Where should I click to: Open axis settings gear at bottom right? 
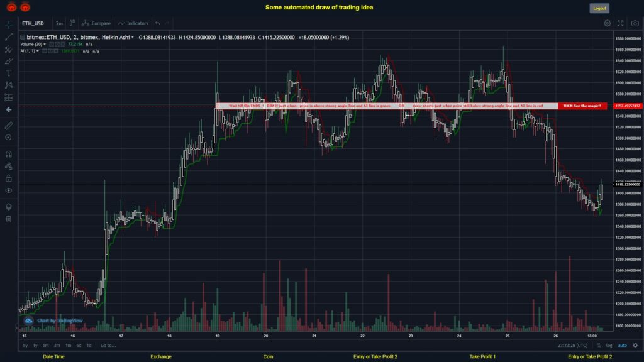tap(635, 346)
